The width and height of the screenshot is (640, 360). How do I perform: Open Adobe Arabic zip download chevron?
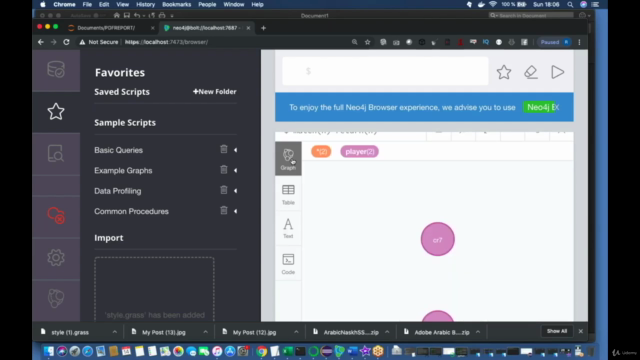(478, 332)
